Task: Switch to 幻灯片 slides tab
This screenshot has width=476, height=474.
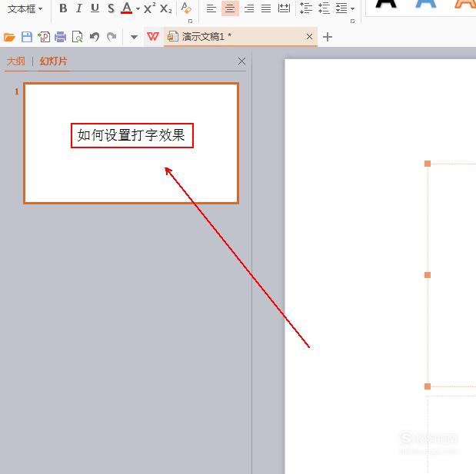Action: click(53, 61)
